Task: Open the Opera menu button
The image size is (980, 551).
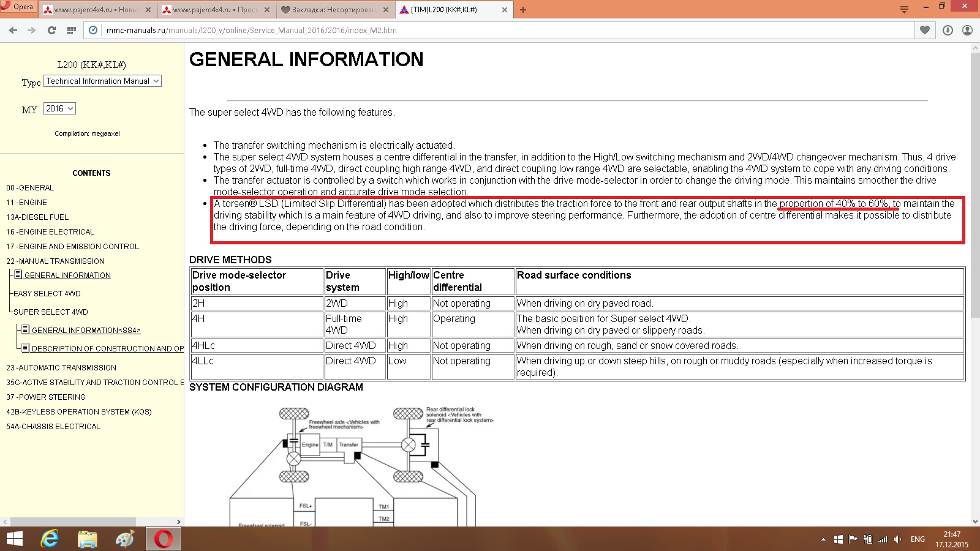Action: click(x=18, y=7)
